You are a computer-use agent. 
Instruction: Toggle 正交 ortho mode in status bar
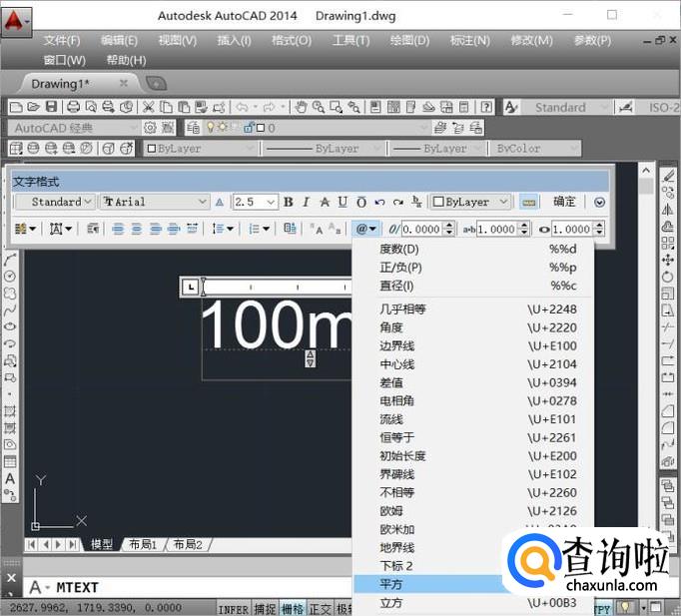click(321, 608)
